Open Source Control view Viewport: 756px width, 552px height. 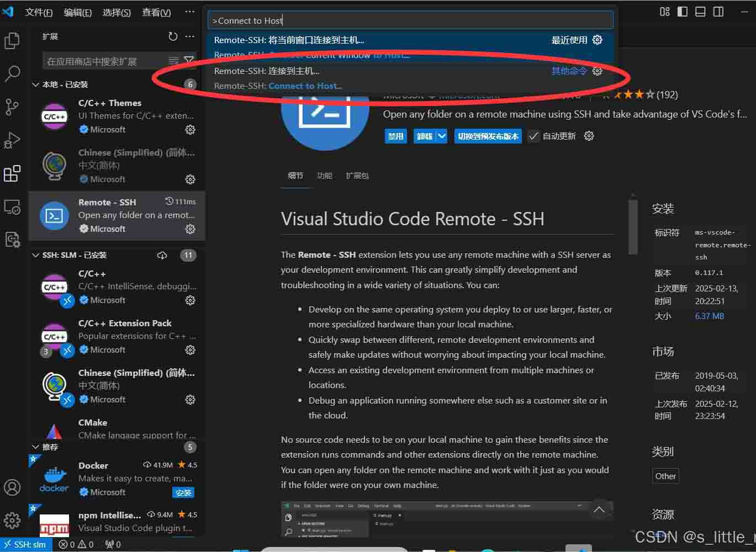pos(12,107)
